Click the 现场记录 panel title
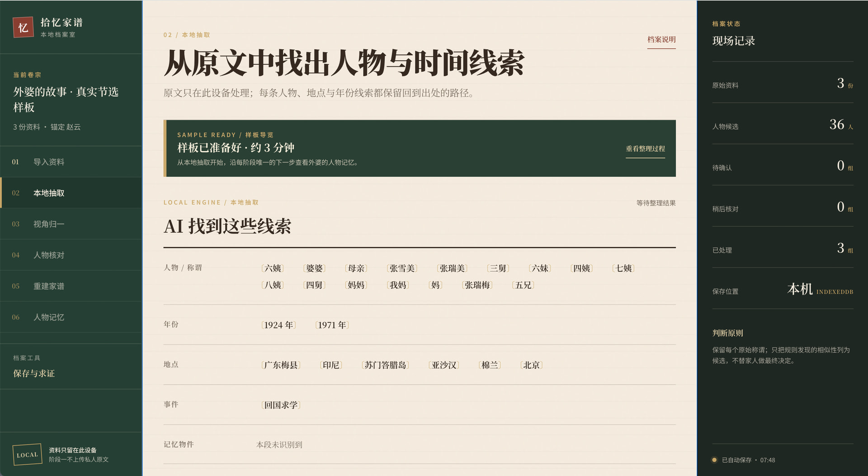This screenshot has height=476, width=868. 733,41
